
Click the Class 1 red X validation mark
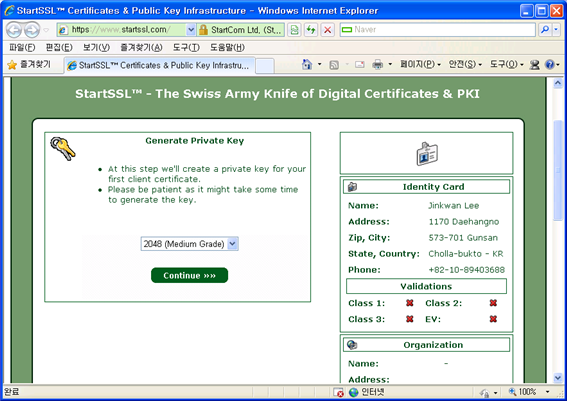(x=409, y=303)
